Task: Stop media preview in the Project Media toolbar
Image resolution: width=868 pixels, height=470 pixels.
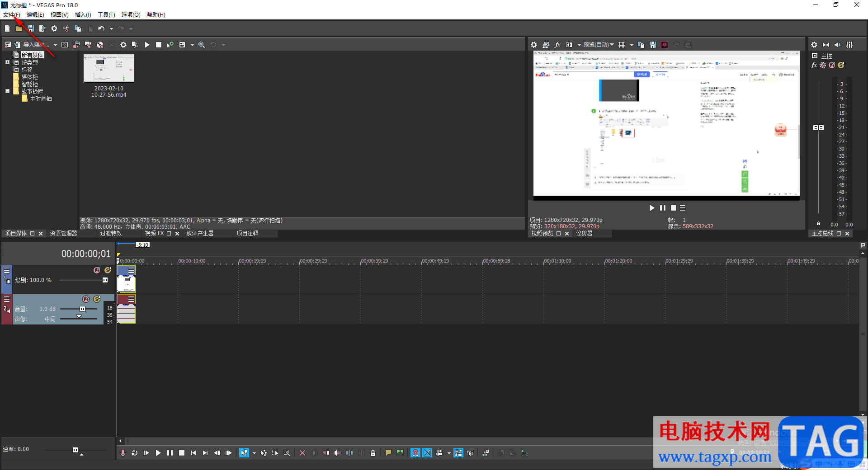Action: pos(159,45)
